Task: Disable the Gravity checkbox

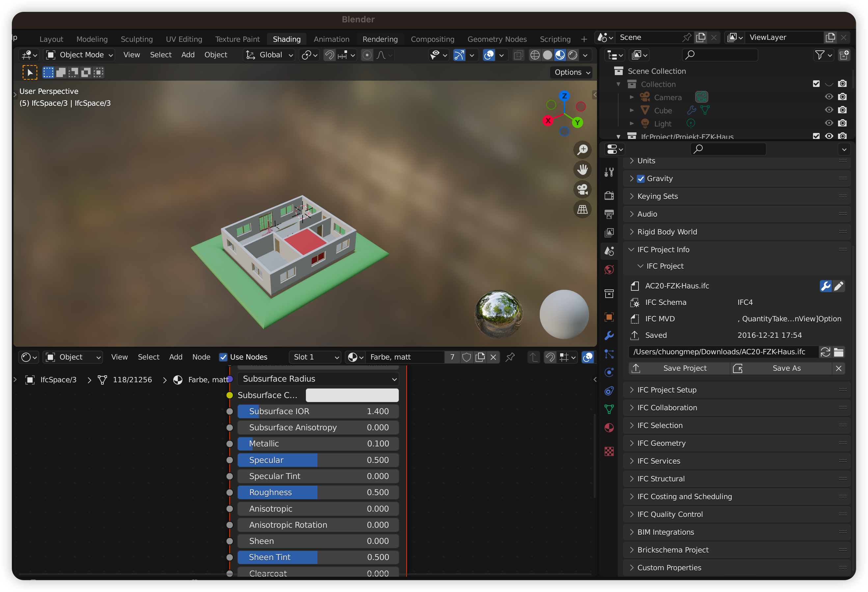Action: (640, 178)
